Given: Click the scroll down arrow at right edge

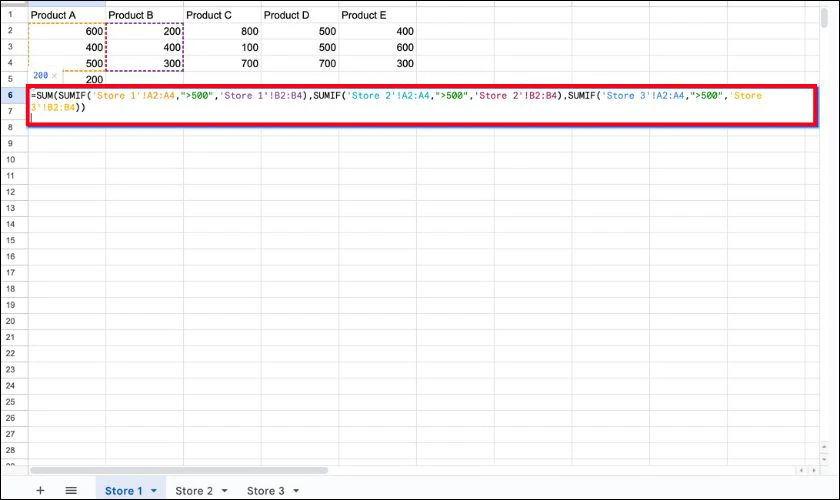Looking at the screenshot, I should [824, 459].
